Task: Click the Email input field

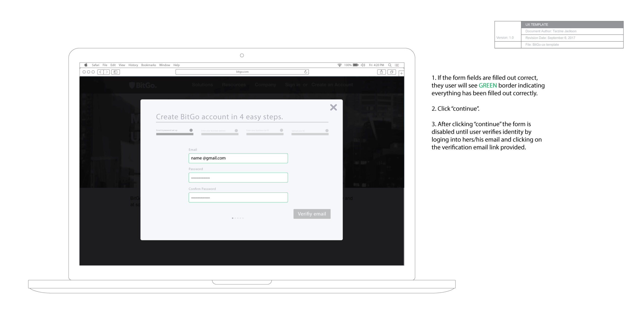Action: point(238,158)
